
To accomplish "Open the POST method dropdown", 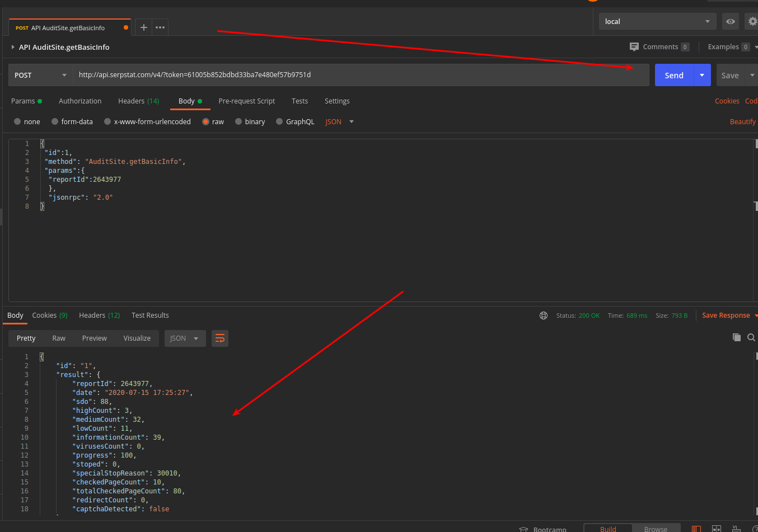I will click(40, 75).
